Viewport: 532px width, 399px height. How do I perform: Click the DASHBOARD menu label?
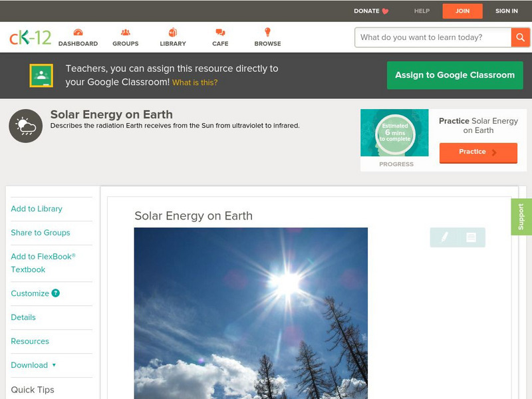click(x=78, y=44)
